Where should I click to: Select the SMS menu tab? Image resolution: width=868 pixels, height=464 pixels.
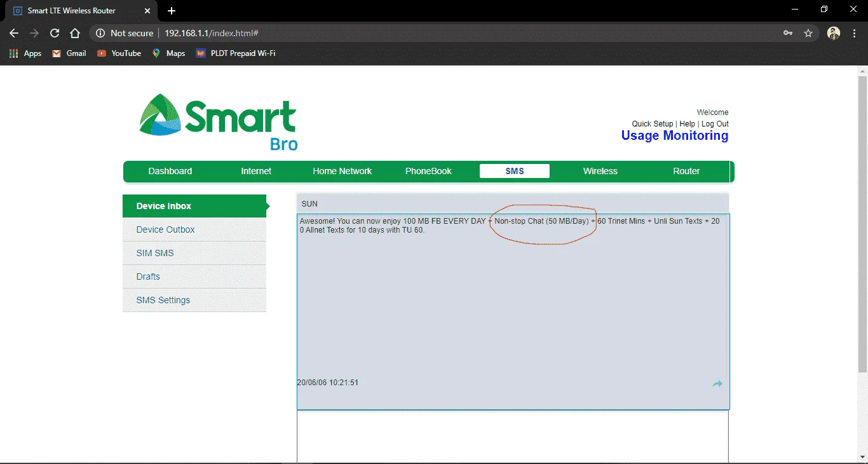515,171
